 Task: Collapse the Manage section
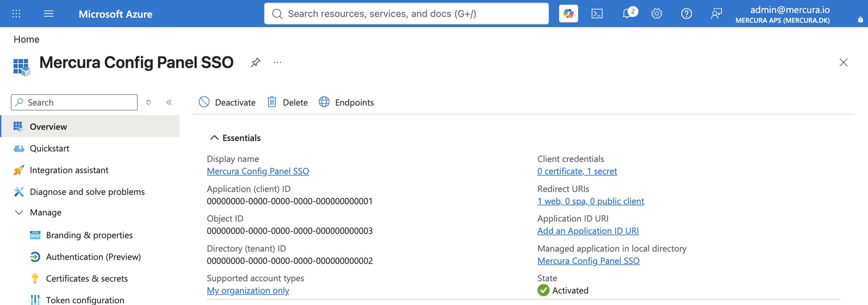19,212
